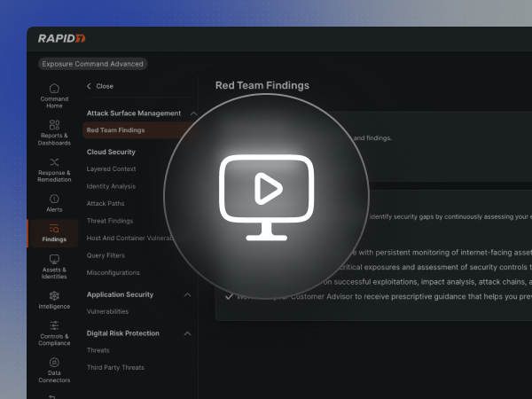This screenshot has width=532, height=399.
Task: Close the findings navigation panel
Action: point(99,86)
